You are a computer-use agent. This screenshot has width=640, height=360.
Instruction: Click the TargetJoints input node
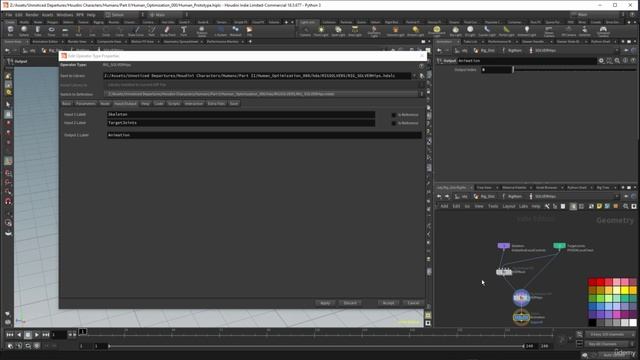click(x=559, y=246)
